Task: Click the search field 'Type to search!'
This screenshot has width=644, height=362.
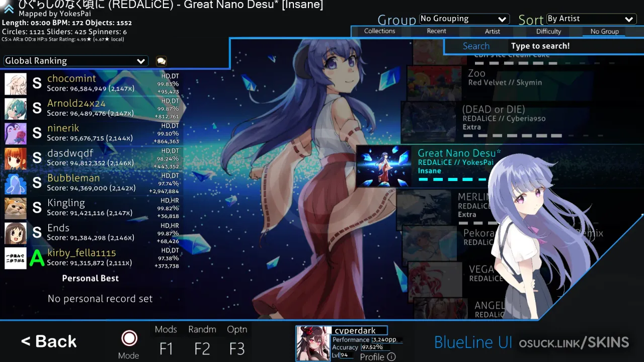Action: 540,46
